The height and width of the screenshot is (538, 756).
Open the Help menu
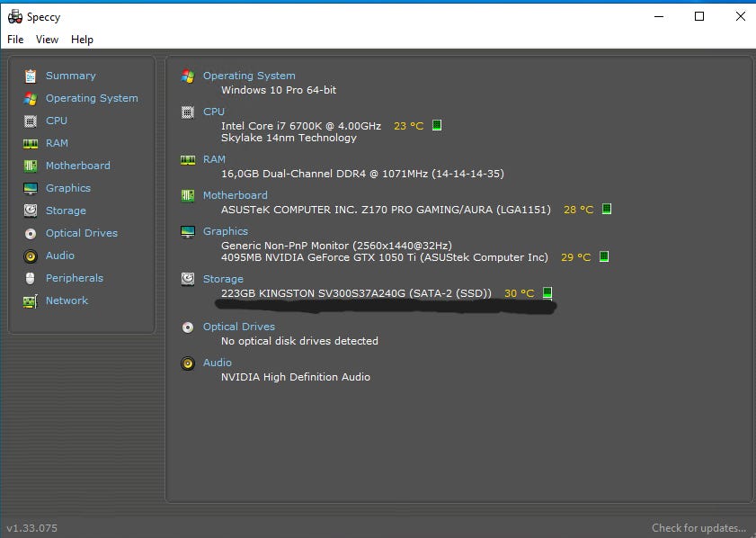[x=82, y=40]
